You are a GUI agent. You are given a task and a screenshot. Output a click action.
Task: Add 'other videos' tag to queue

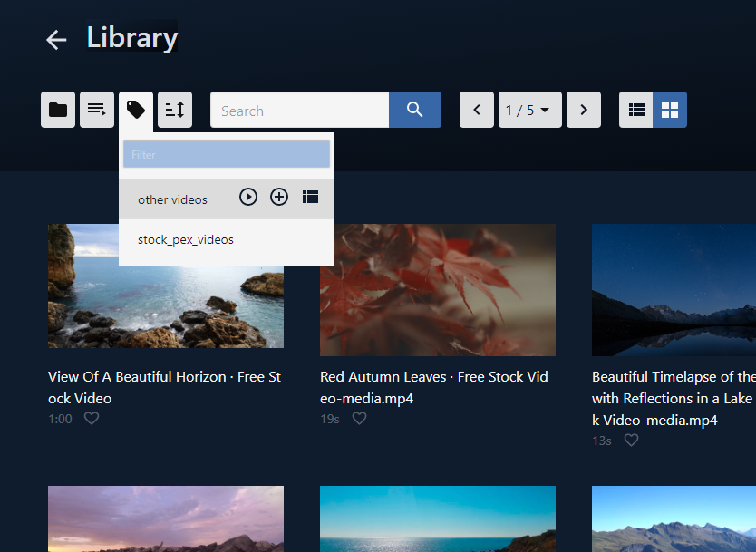pyautogui.click(x=279, y=197)
